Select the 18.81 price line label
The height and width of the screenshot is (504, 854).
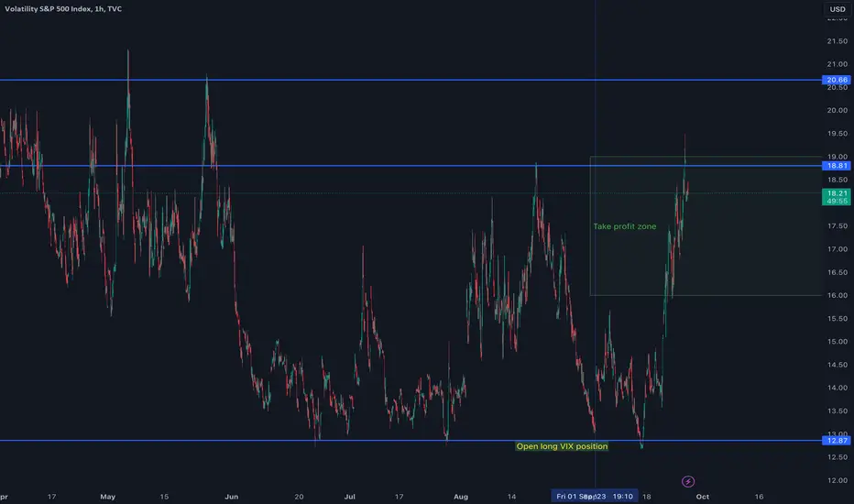click(x=837, y=166)
